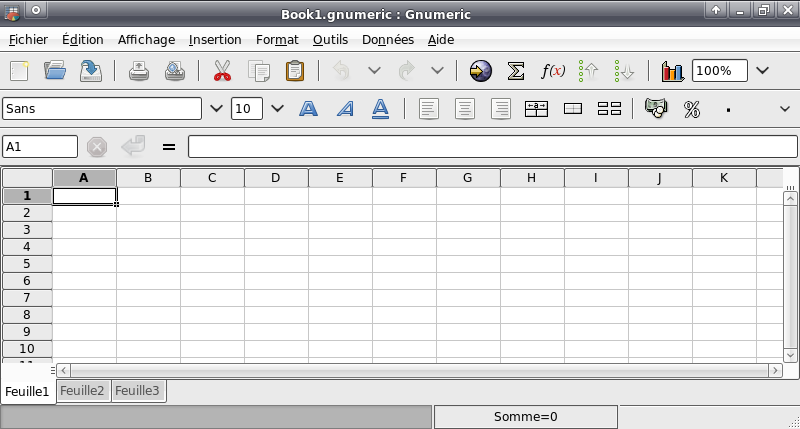Open the Affichage menu
This screenshot has width=800, height=429.
tap(146, 40)
